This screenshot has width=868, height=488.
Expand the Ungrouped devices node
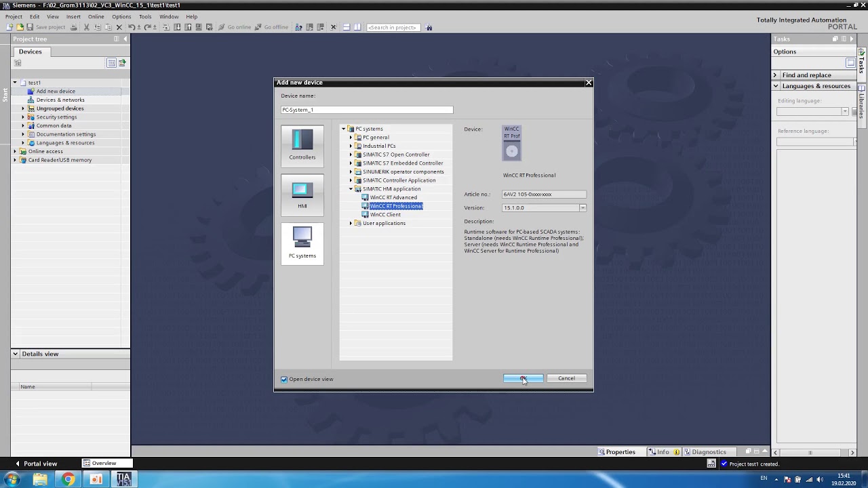pyautogui.click(x=22, y=108)
